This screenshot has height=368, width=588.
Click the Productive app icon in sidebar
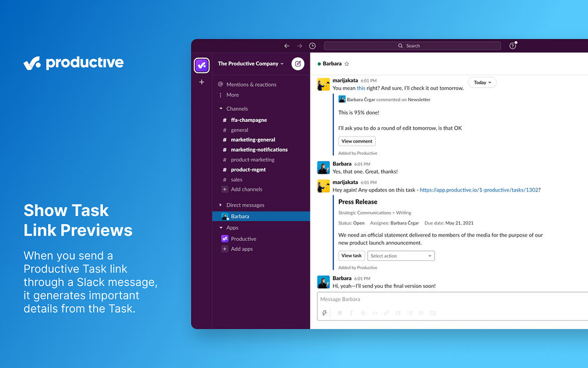pos(225,239)
